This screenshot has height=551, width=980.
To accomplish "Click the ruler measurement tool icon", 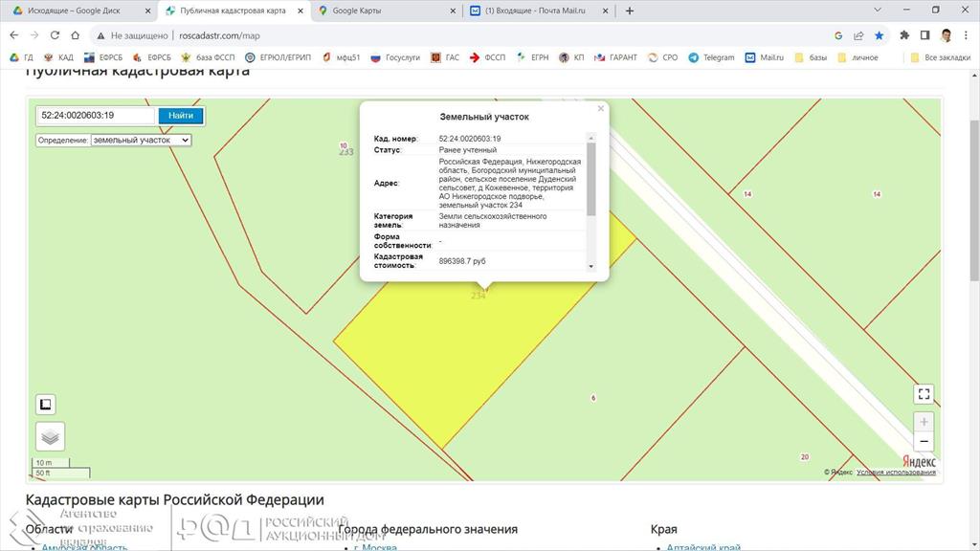I will tap(45, 404).
